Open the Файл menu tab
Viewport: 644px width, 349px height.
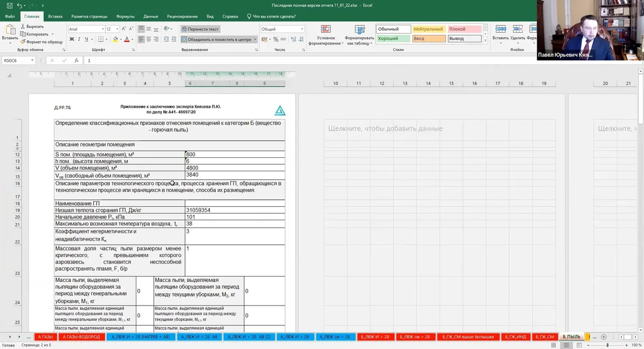coord(10,17)
